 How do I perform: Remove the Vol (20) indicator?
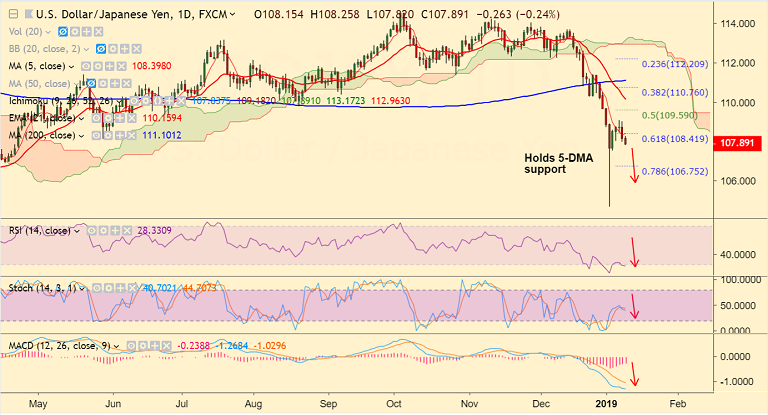pyautogui.click(x=98, y=32)
